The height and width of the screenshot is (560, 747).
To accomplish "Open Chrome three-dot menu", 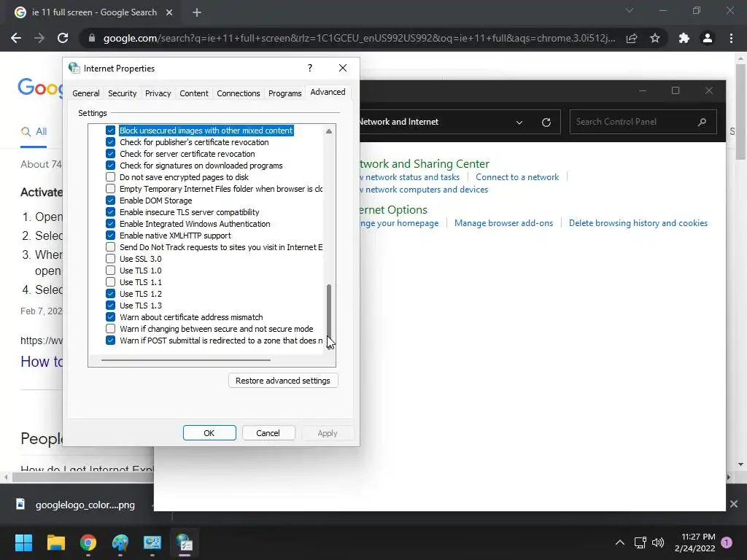I will (731, 38).
